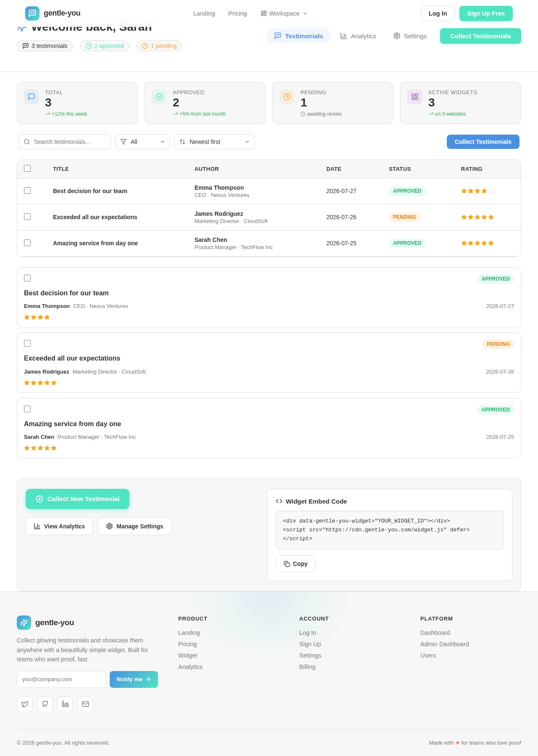Click the Notify me button
Screen dimensions: 538x756
[134, 679]
